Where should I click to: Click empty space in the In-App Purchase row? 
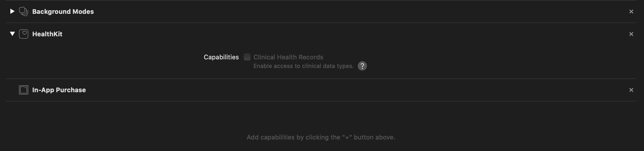[346, 90]
